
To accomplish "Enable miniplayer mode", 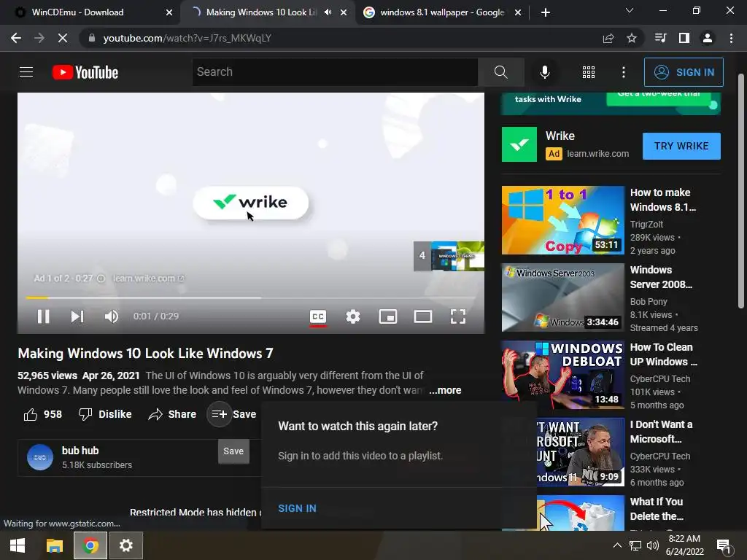I will [388, 316].
